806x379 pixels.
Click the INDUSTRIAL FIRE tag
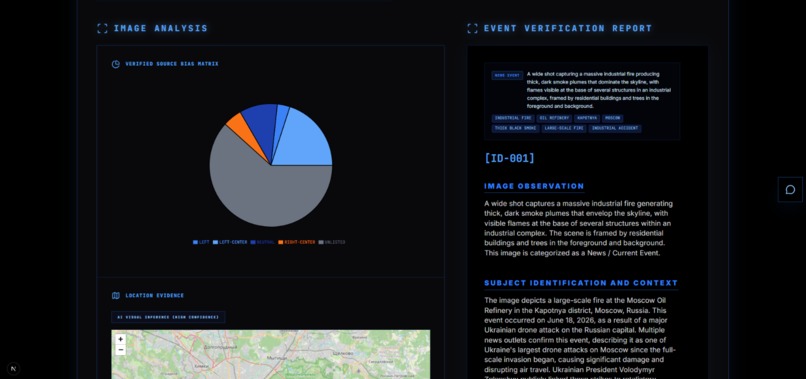(x=512, y=118)
